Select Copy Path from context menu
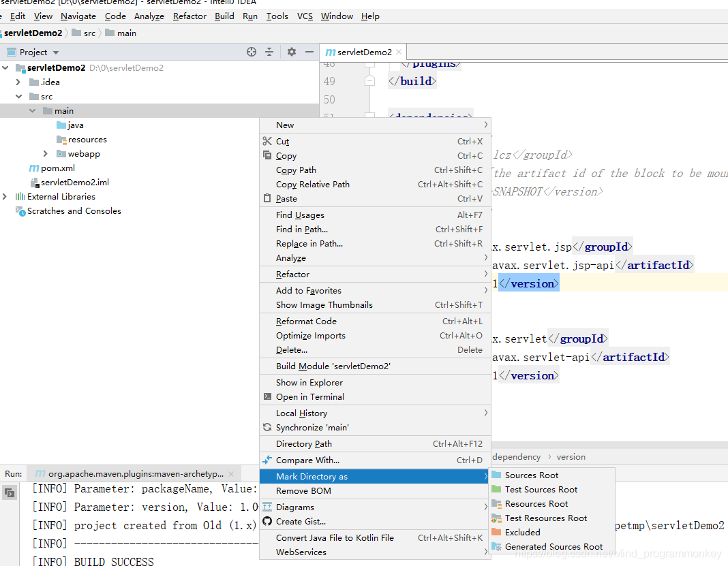The width and height of the screenshot is (728, 566). pyautogui.click(x=375, y=170)
